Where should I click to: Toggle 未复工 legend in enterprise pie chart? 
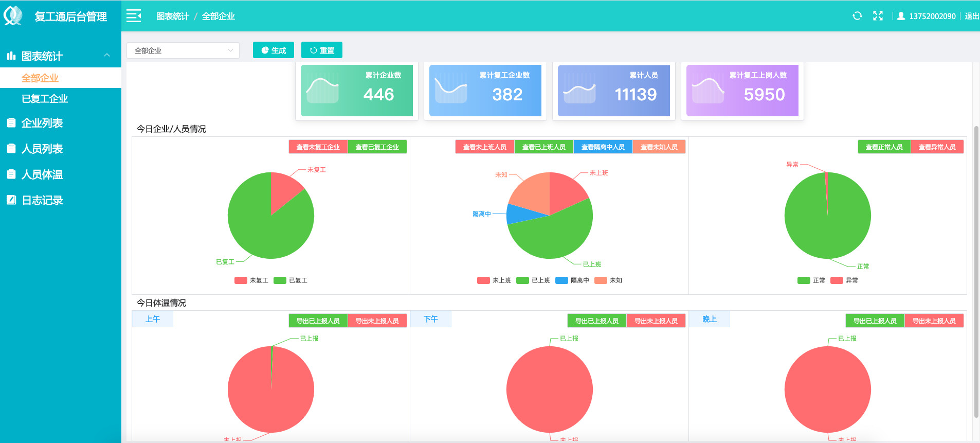251,280
